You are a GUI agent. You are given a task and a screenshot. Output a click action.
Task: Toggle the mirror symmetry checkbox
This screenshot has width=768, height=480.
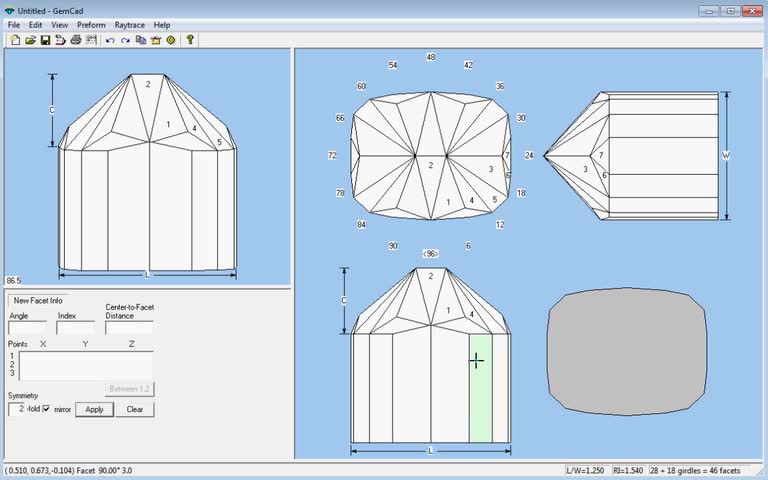(x=47, y=408)
